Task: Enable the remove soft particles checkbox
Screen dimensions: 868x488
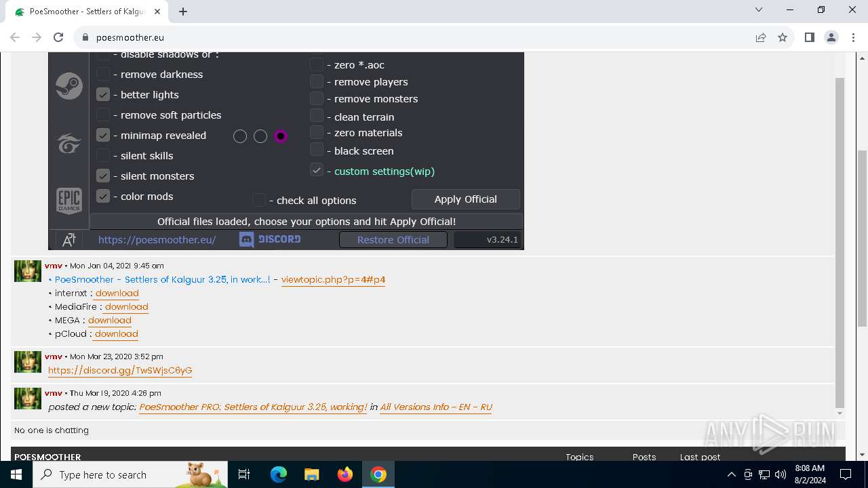Action: click(103, 115)
